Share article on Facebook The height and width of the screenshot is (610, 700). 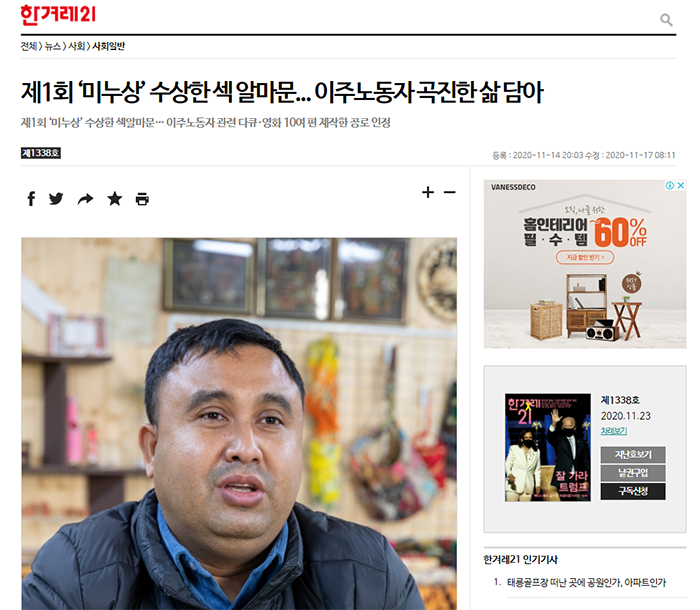pyautogui.click(x=31, y=199)
